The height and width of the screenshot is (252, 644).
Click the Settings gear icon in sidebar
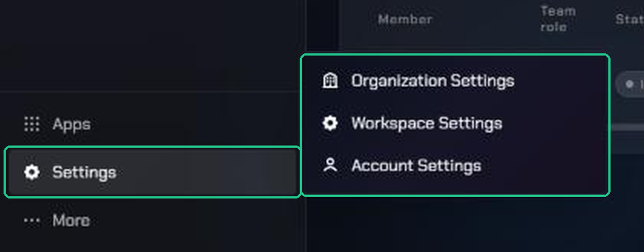click(32, 172)
